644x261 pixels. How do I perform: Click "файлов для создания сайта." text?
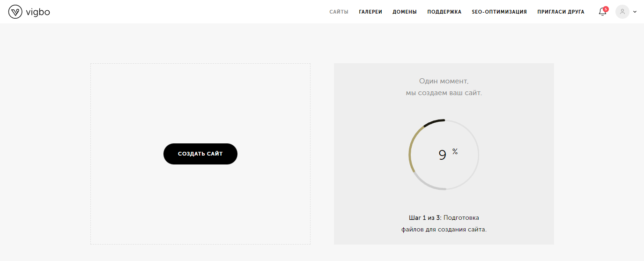[444, 230]
